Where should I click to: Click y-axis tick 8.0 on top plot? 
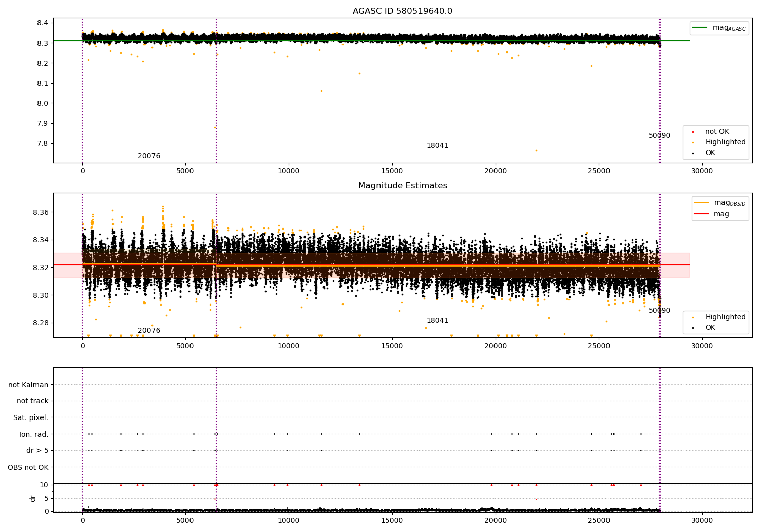tap(43, 103)
